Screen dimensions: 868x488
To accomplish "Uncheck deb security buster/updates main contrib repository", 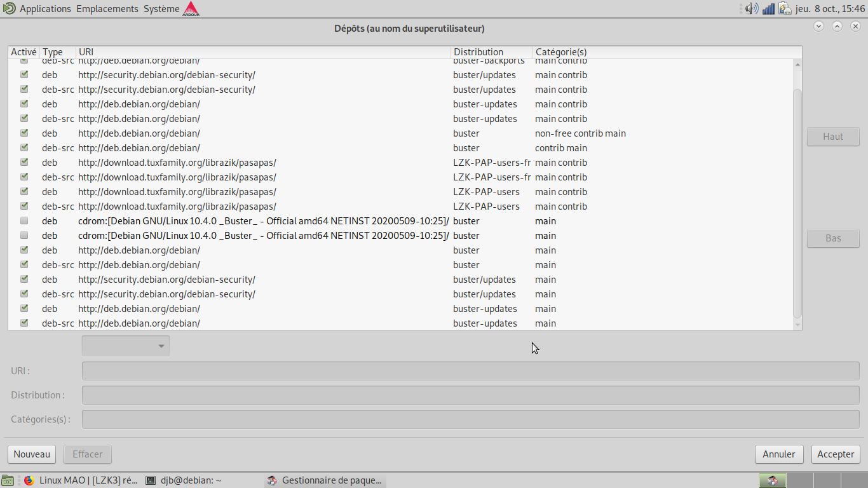I will (24, 74).
